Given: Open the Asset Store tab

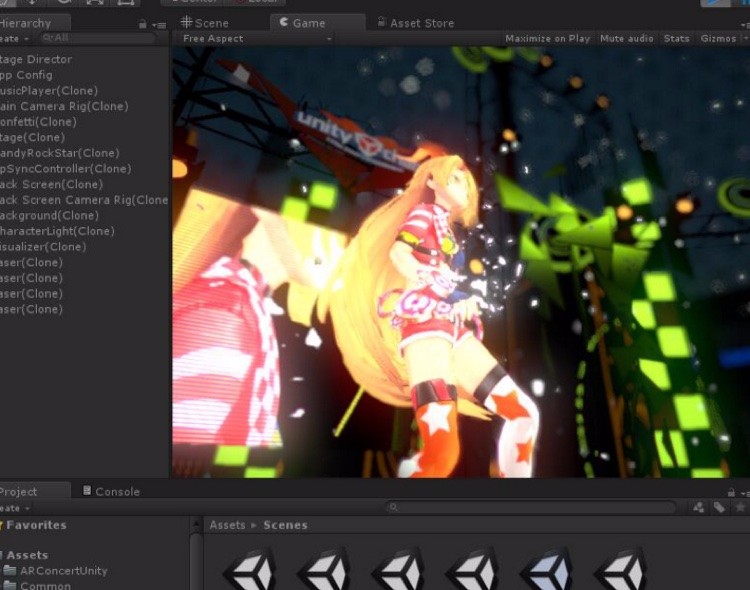Looking at the screenshot, I should [416, 23].
